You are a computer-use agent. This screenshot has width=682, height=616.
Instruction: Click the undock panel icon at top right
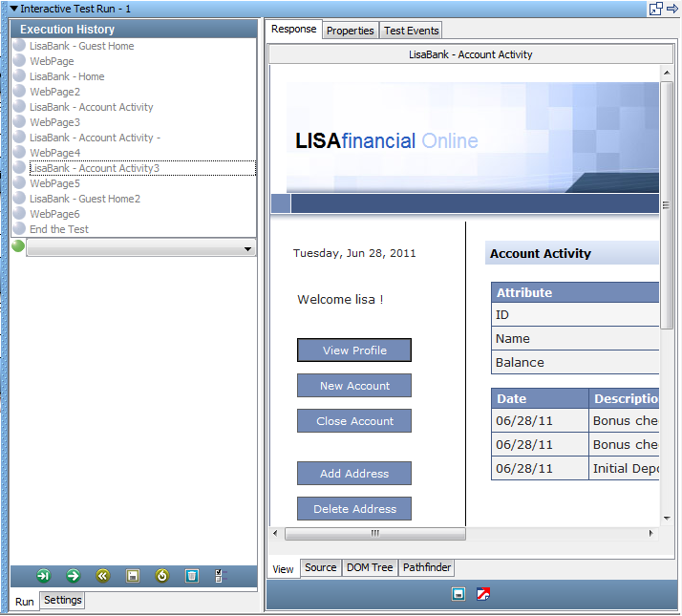tap(656, 9)
